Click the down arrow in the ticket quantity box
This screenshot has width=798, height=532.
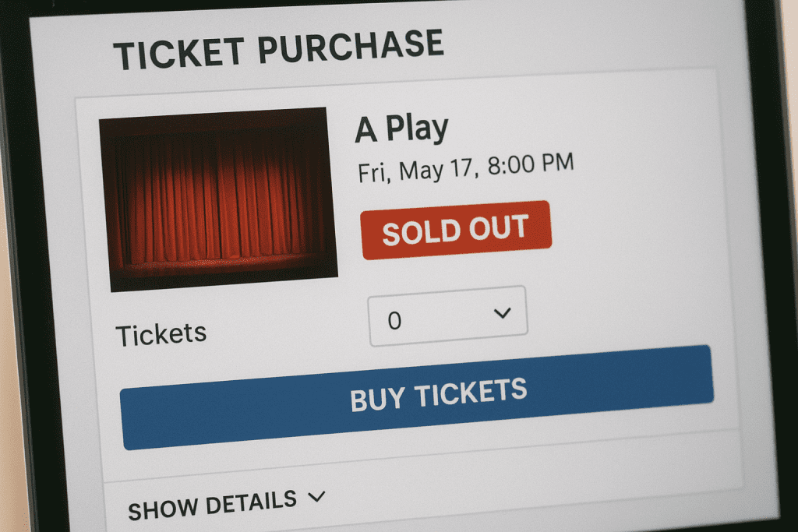[502, 313]
